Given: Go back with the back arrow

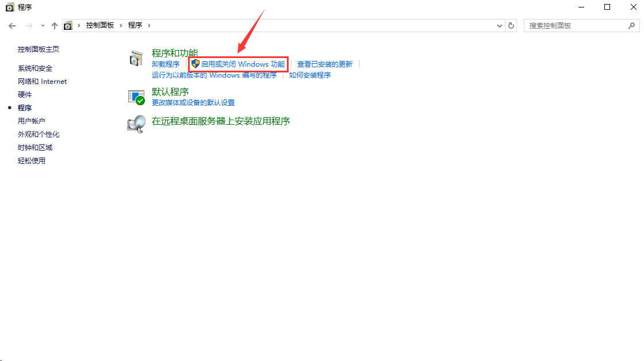Looking at the screenshot, I should tap(12, 25).
